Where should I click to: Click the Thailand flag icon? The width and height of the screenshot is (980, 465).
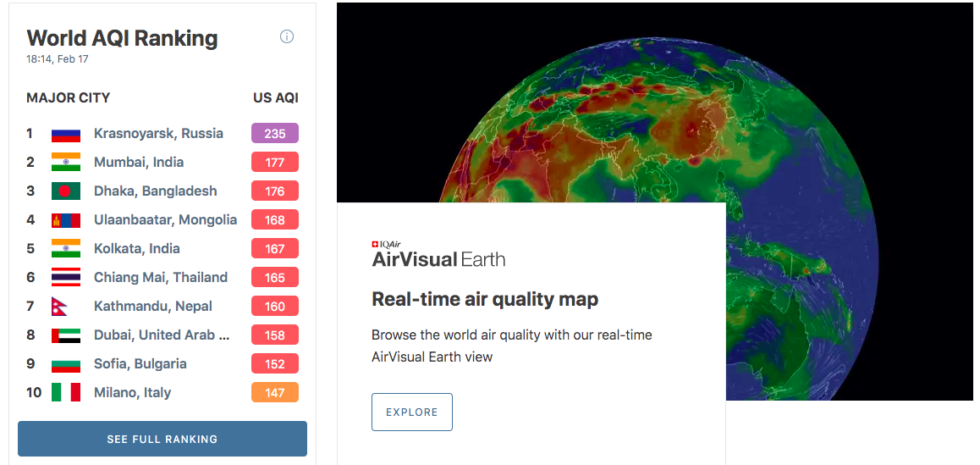tap(66, 277)
